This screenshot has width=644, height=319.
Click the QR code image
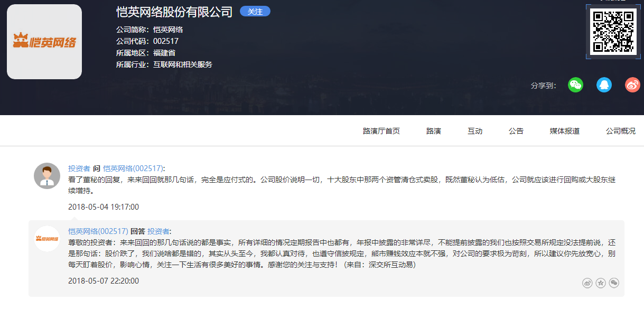[x=613, y=32]
